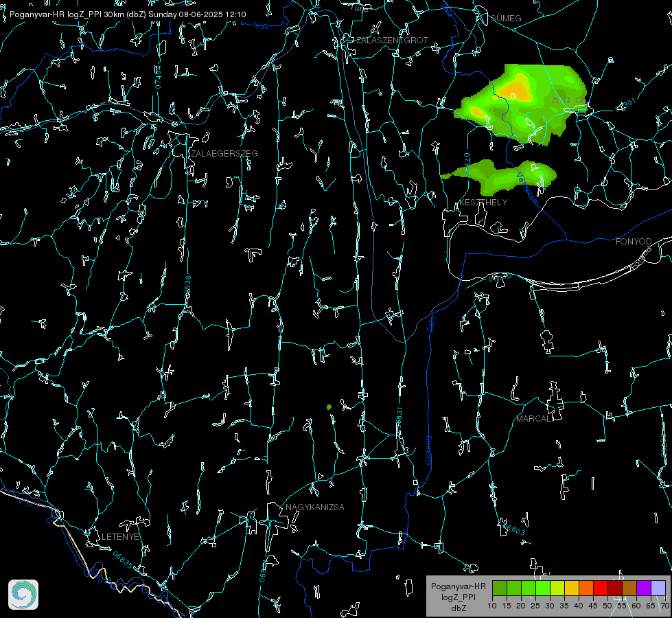Click the blue Somogy label
This screenshot has height=618, width=672.
[428, 451]
